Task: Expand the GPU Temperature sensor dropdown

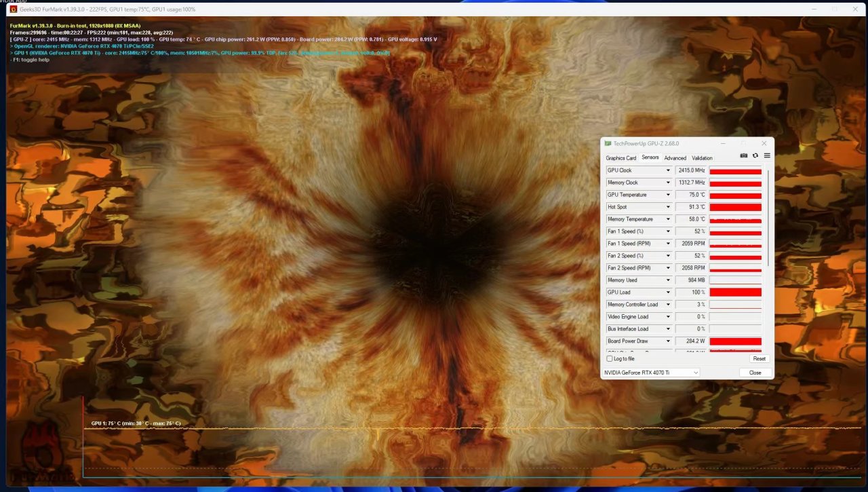Action: pyautogui.click(x=668, y=195)
